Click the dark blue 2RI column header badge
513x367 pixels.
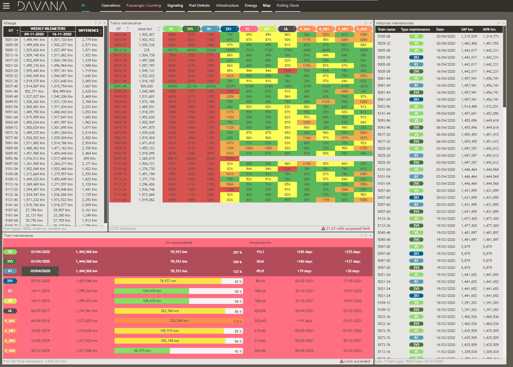pos(229,29)
